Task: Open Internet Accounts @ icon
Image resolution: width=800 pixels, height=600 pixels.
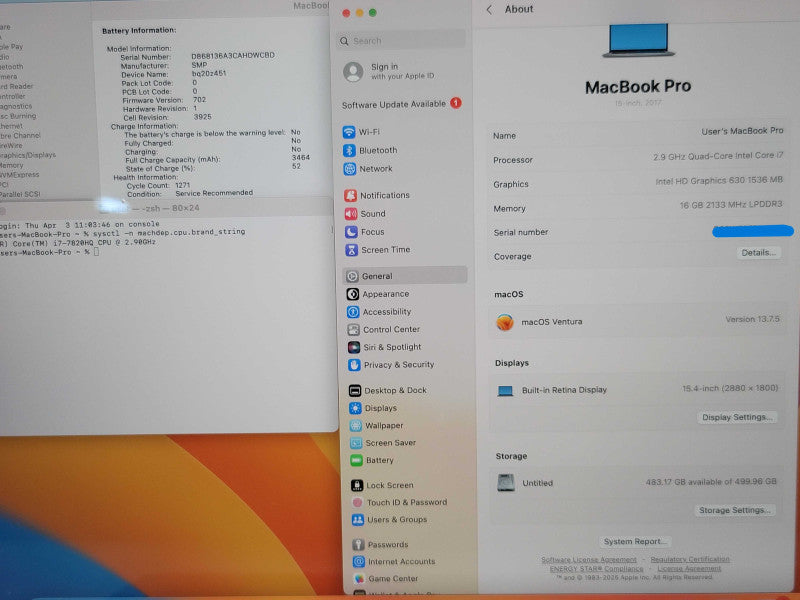Action: click(x=359, y=562)
